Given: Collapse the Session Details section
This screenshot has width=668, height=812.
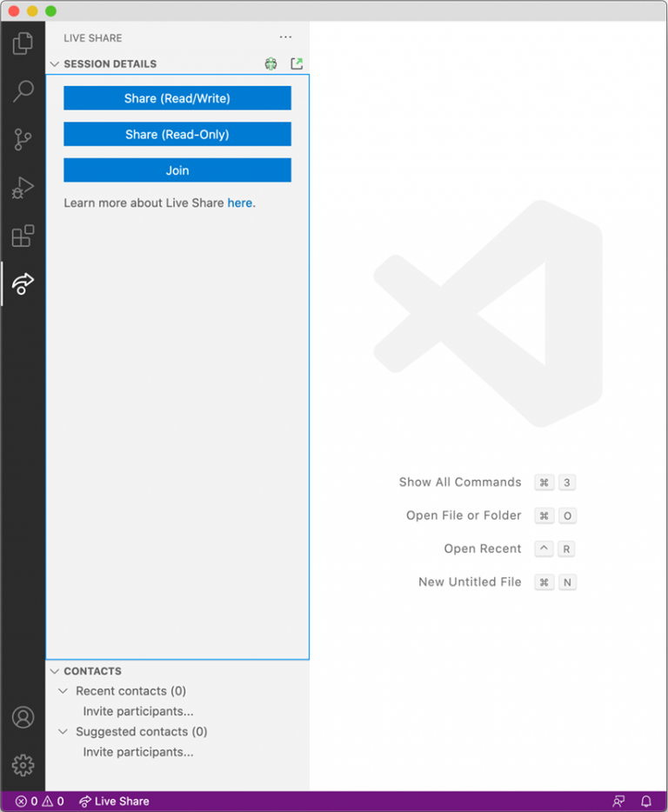Looking at the screenshot, I should click(55, 63).
